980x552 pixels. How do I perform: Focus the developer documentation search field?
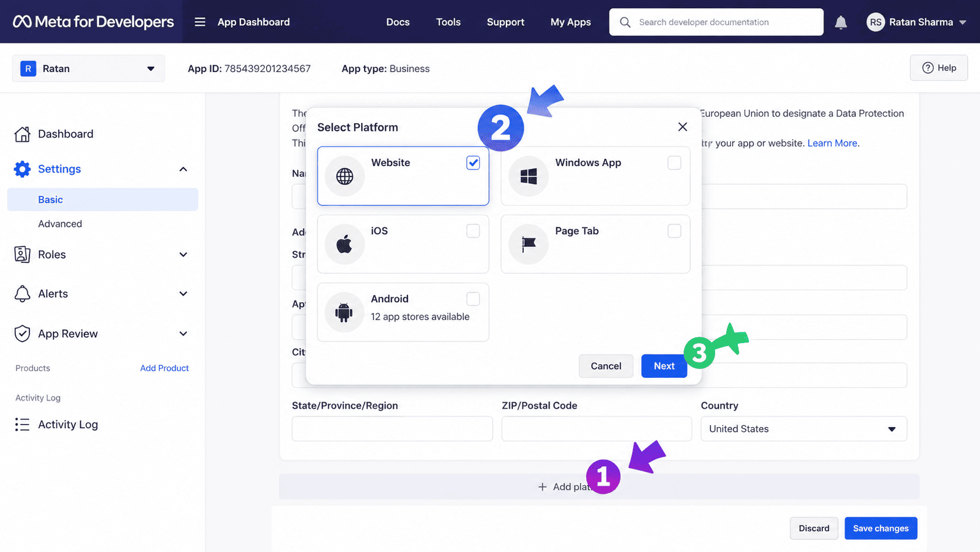716,22
